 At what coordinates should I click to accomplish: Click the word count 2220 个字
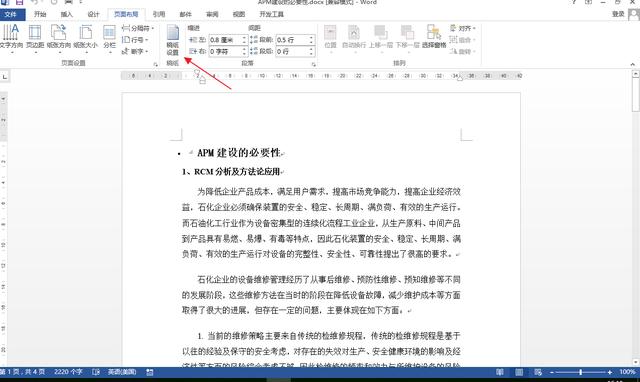68,372
